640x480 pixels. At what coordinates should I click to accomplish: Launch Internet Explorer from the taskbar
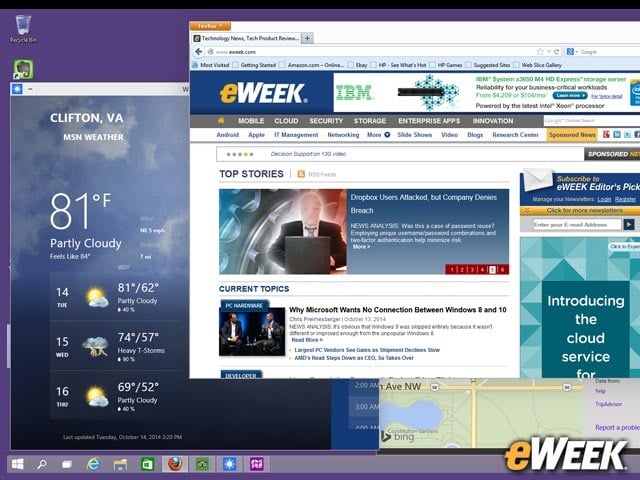click(x=93, y=464)
